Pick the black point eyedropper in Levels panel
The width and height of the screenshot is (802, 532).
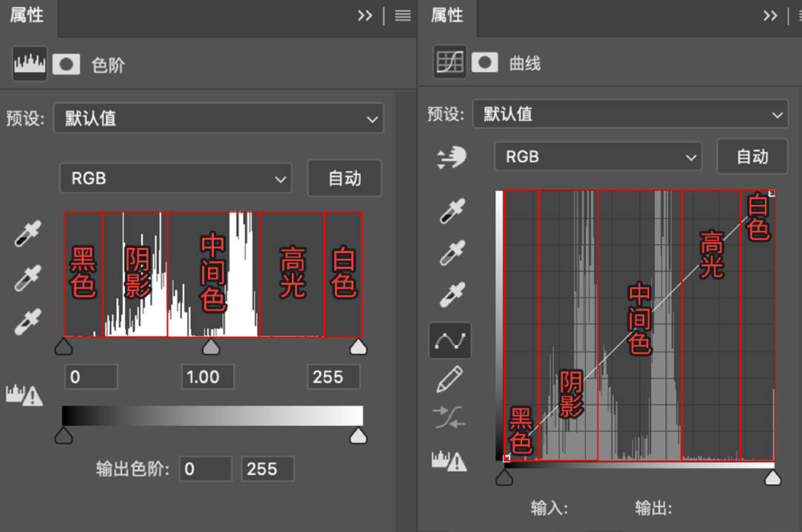pos(27,234)
